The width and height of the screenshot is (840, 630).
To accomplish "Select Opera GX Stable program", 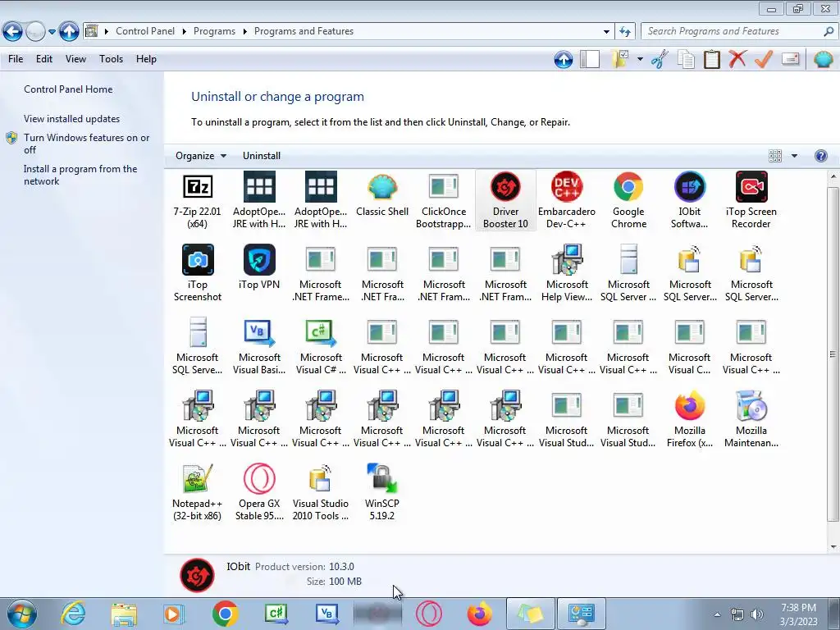I will [259, 492].
